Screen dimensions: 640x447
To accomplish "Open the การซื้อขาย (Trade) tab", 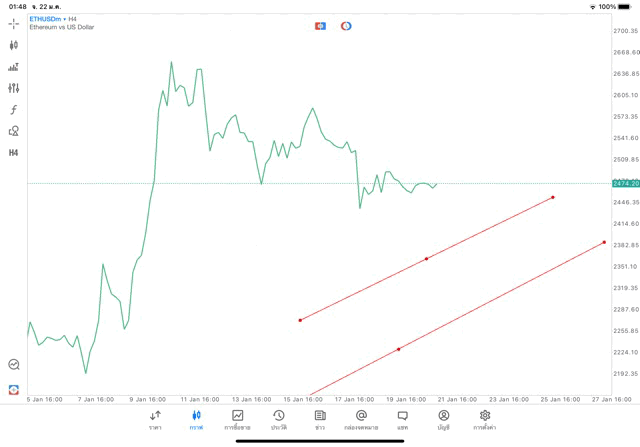I will point(238,419).
